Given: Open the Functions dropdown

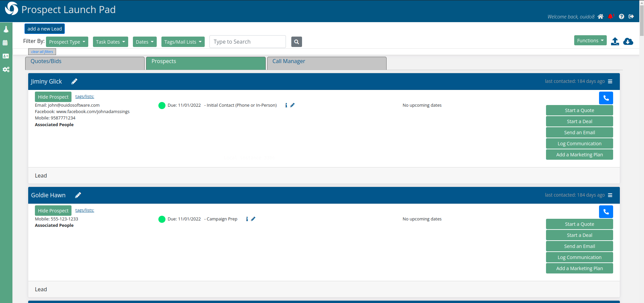Looking at the screenshot, I should tap(590, 41).
